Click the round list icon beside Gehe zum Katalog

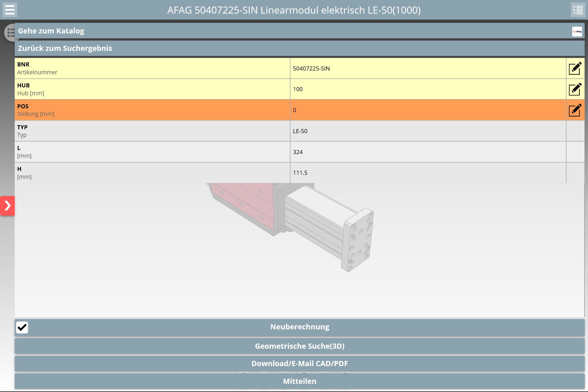[9, 33]
